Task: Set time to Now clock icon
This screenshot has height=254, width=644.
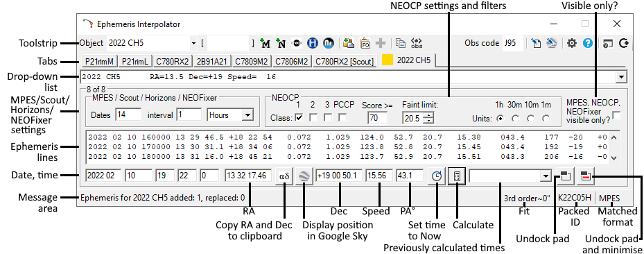Action: 437,176
